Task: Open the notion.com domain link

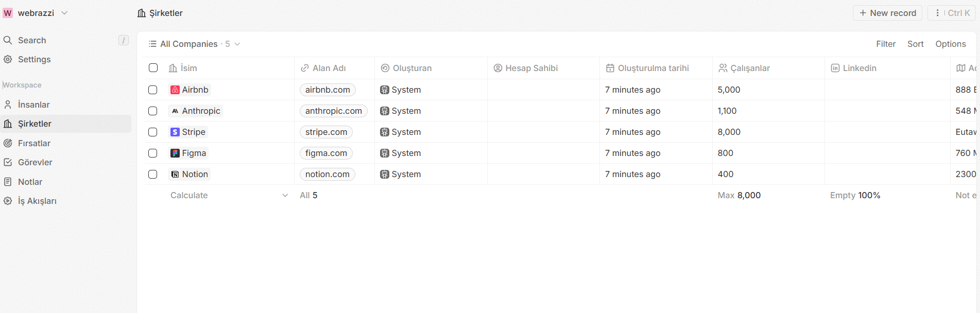Action: point(328,174)
